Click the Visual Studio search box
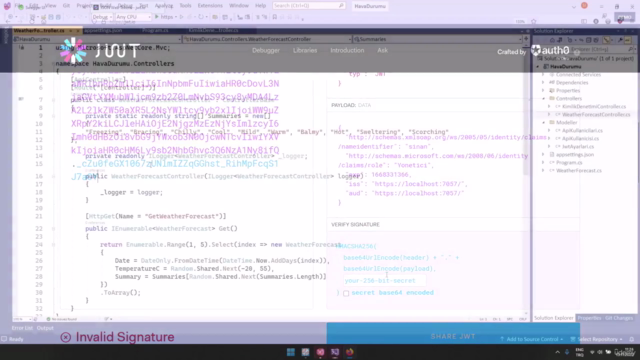 point(309,6)
